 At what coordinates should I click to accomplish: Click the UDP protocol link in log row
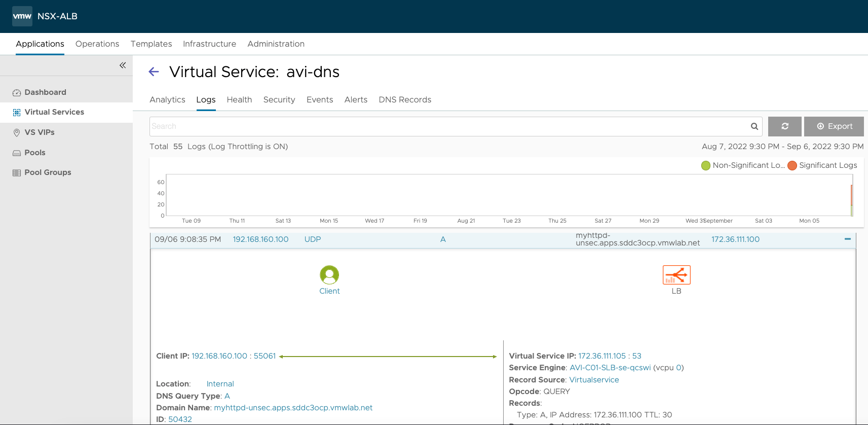313,239
